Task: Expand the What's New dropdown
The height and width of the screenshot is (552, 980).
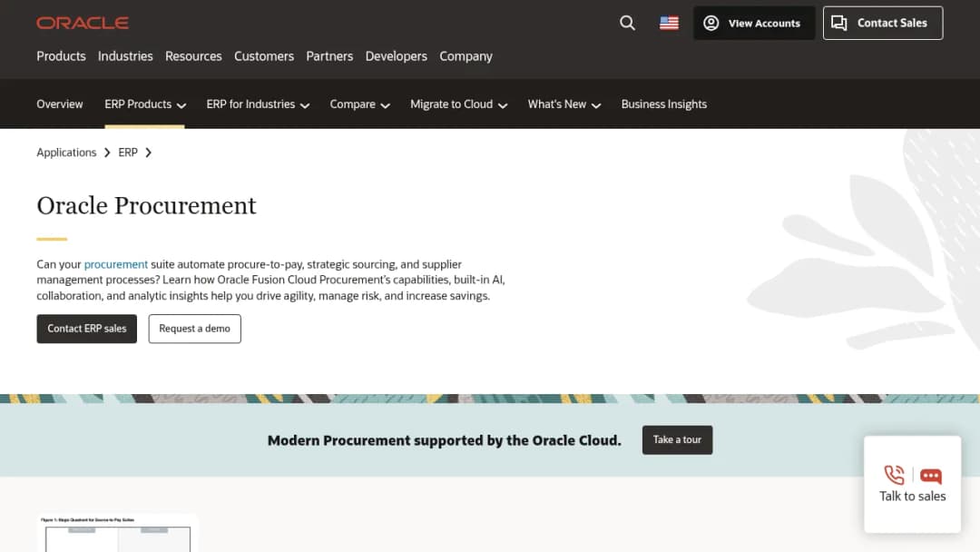Action: 563,104
